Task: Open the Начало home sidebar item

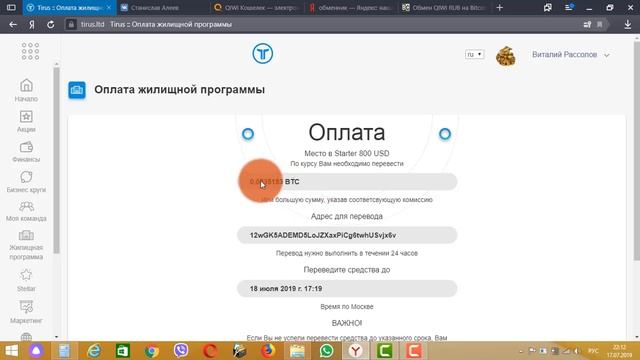Action: click(26, 90)
